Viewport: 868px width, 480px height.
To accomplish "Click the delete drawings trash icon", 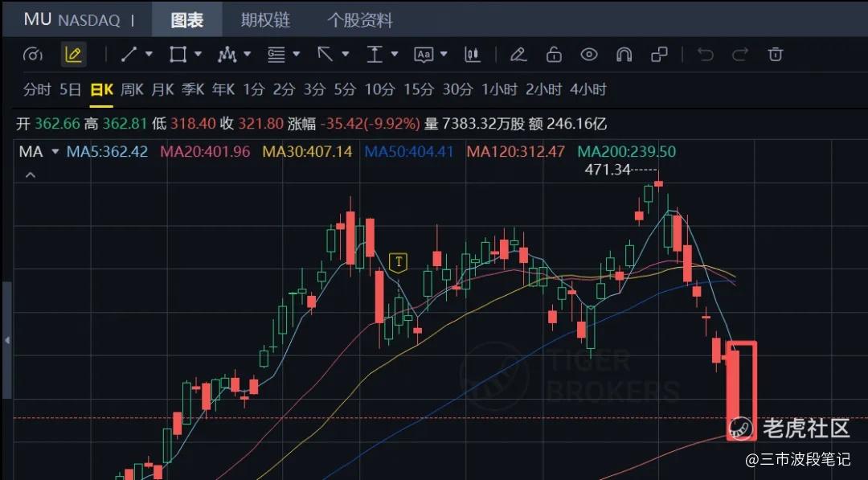I will tap(775, 54).
